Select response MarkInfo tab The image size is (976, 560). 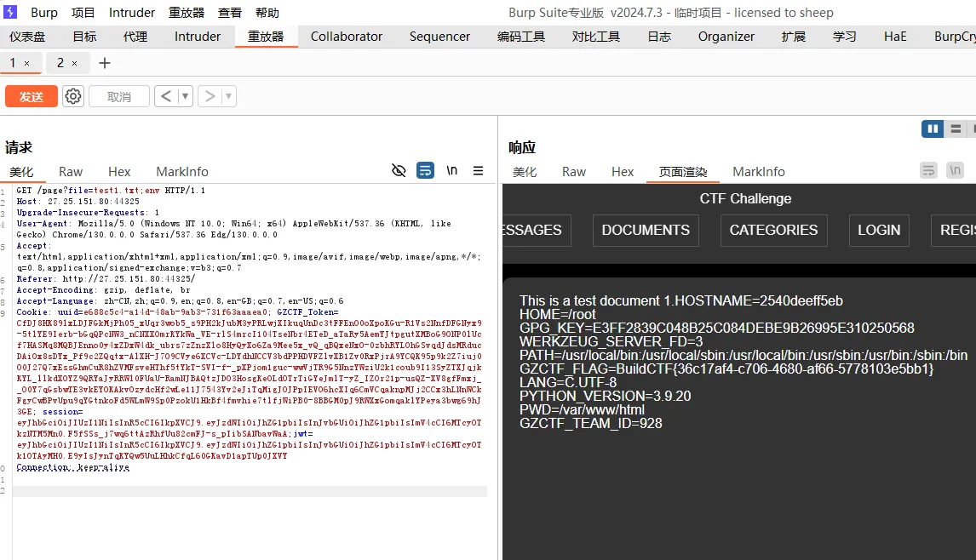pyautogui.click(x=759, y=172)
